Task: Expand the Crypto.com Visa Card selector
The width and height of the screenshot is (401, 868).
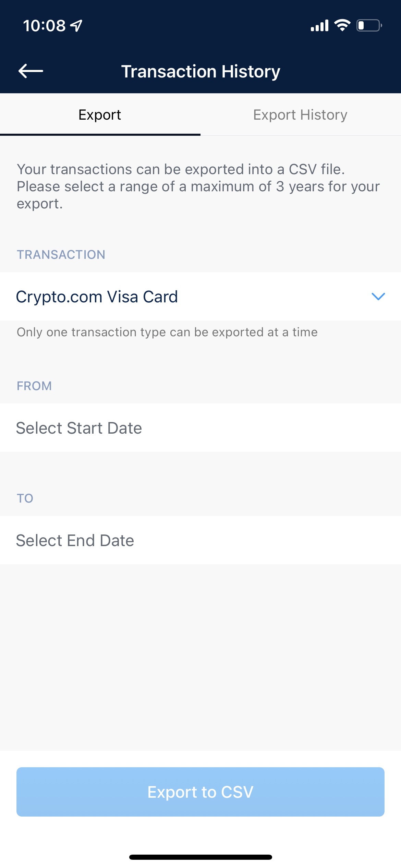Action: tap(97, 297)
